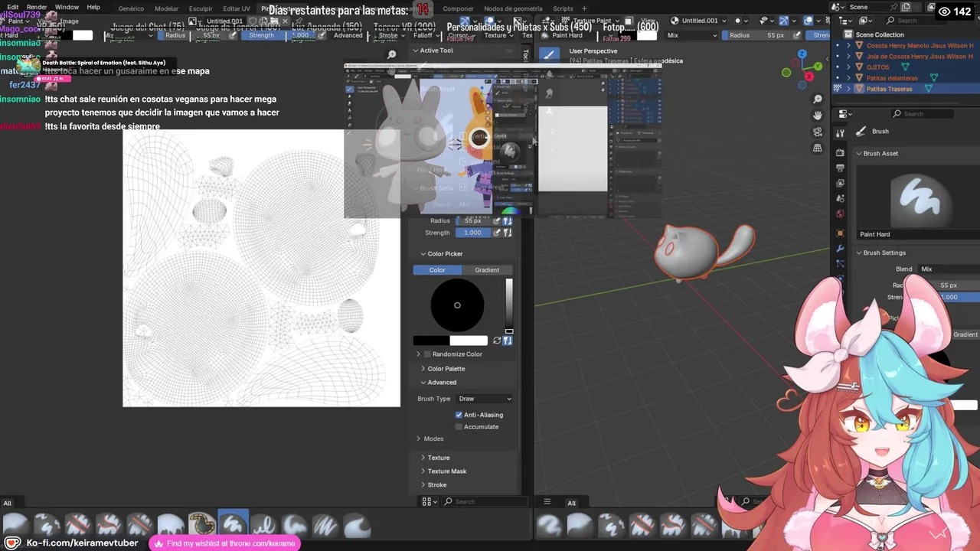Open the Help menu

pyautogui.click(x=93, y=7)
